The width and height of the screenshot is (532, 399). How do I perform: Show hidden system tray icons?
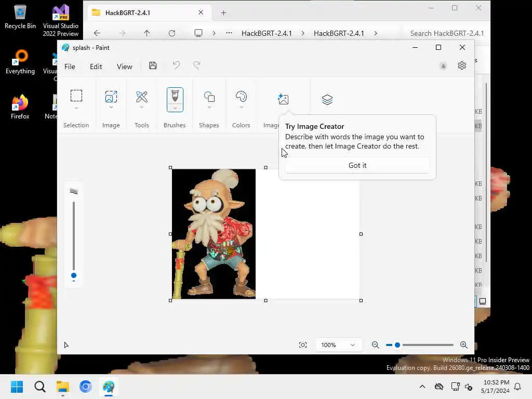pyautogui.click(x=422, y=387)
